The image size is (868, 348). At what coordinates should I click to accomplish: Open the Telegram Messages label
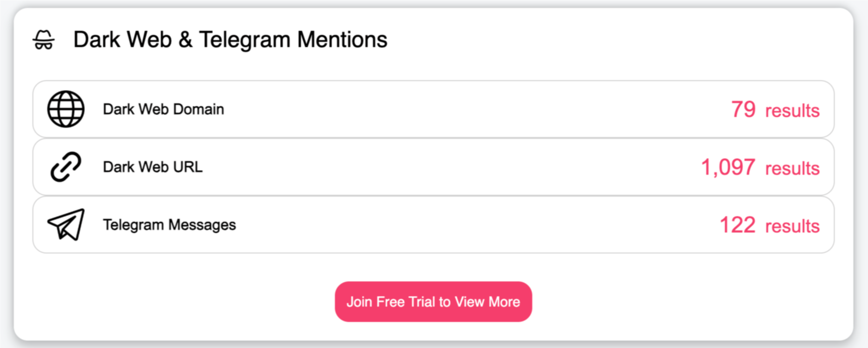pos(169,225)
